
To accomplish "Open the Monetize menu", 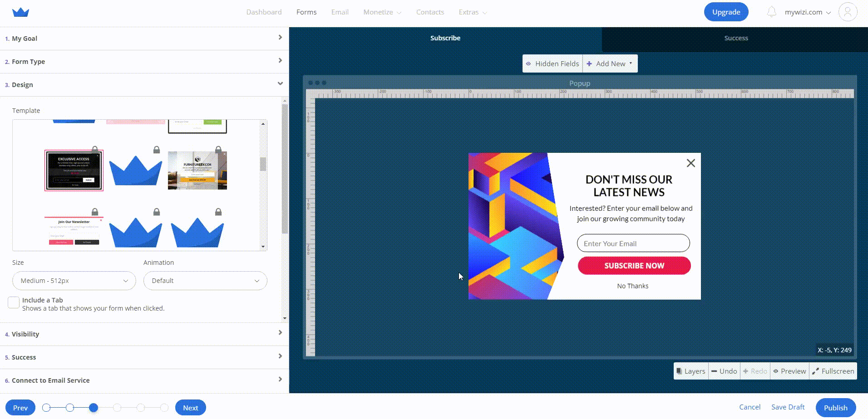I will [382, 12].
